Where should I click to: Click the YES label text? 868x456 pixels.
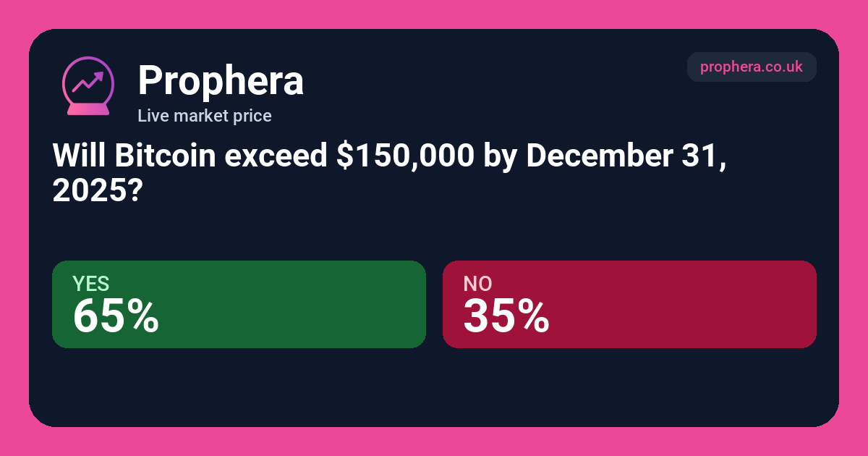pyautogui.click(x=91, y=284)
